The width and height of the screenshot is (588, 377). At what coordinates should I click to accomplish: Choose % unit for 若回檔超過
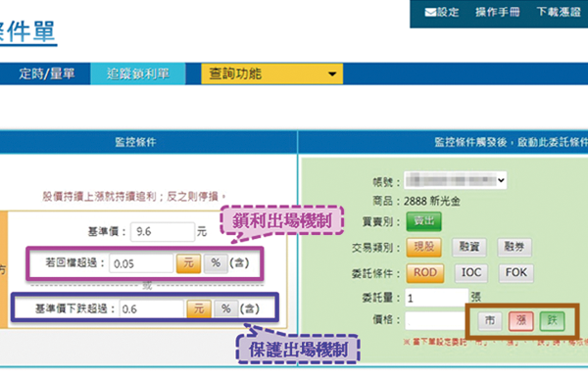[x=216, y=263]
